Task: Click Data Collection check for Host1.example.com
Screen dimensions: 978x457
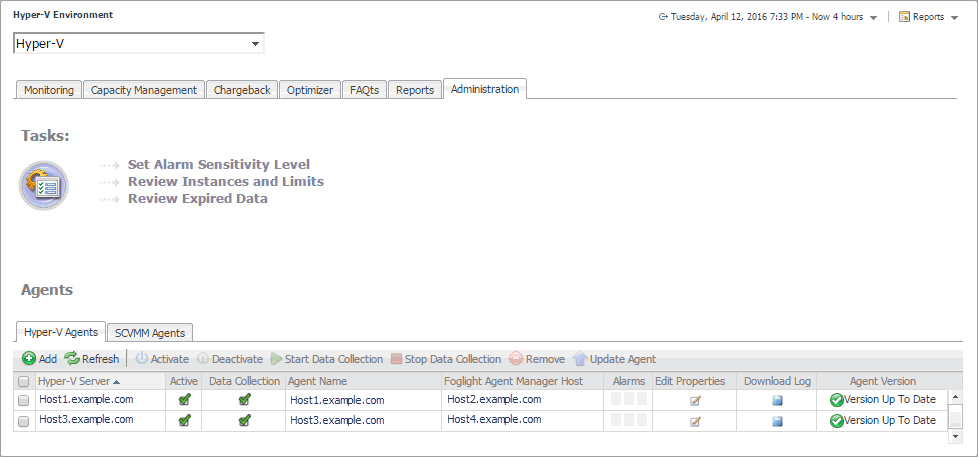Action: 244,400
